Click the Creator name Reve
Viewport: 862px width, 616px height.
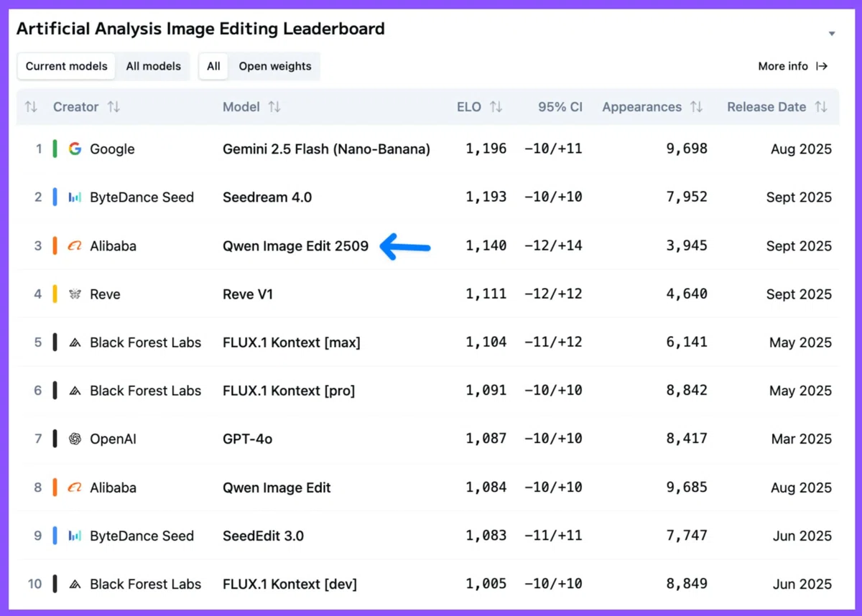105,294
